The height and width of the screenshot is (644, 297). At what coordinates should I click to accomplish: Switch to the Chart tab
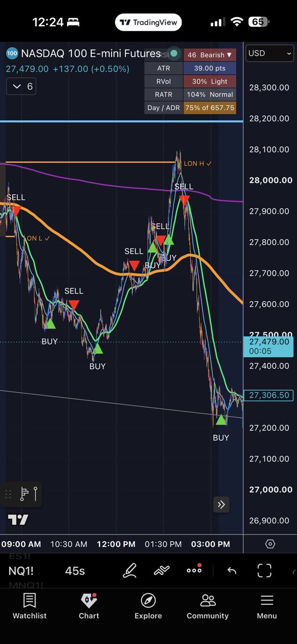[x=89, y=606]
